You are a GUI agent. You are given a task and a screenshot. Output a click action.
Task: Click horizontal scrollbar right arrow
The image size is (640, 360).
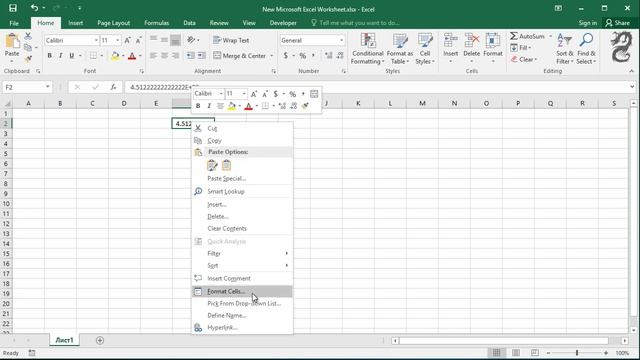coord(624,340)
